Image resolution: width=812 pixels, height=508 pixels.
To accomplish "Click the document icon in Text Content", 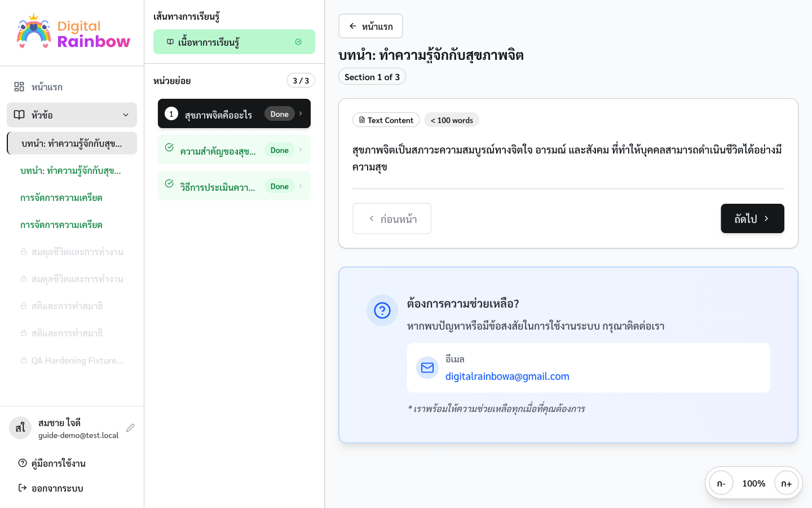I will [362, 120].
